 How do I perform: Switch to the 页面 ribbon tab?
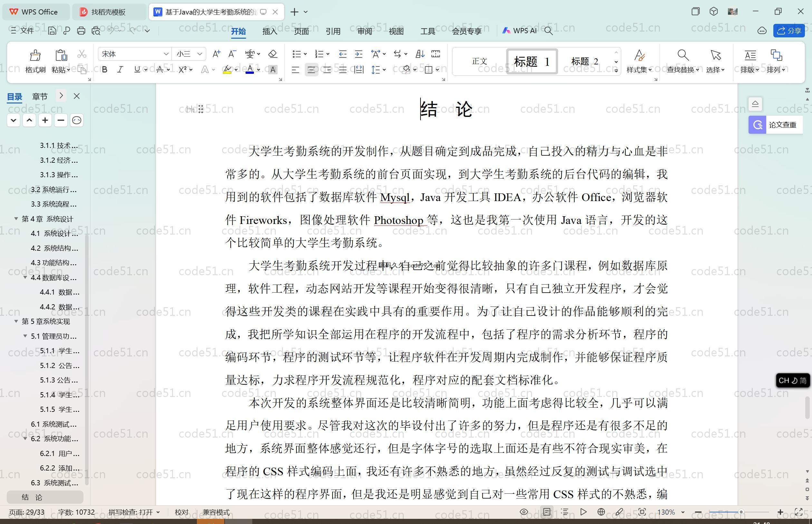pyautogui.click(x=301, y=31)
